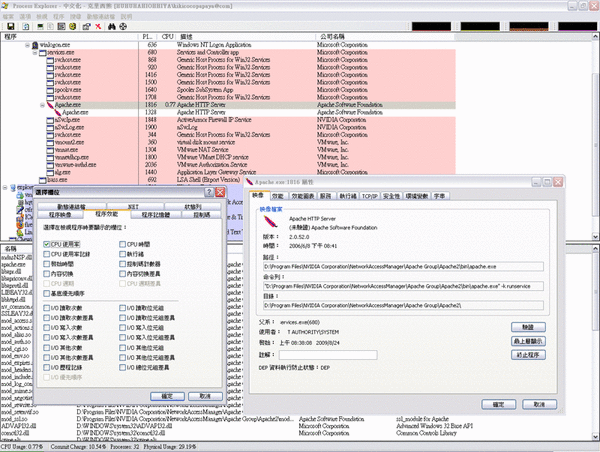Open the 安全性 tab in Apache properties
Screen dimensions: 600x452
pyautogui.click(x=391, y=196)
